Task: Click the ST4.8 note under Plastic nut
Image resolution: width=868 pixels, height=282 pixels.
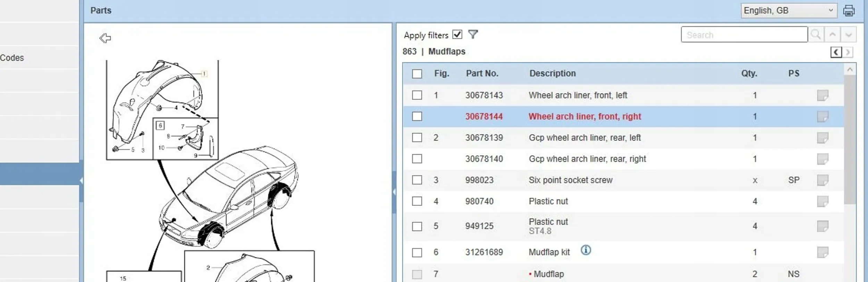Action: (x=540, y=231)
